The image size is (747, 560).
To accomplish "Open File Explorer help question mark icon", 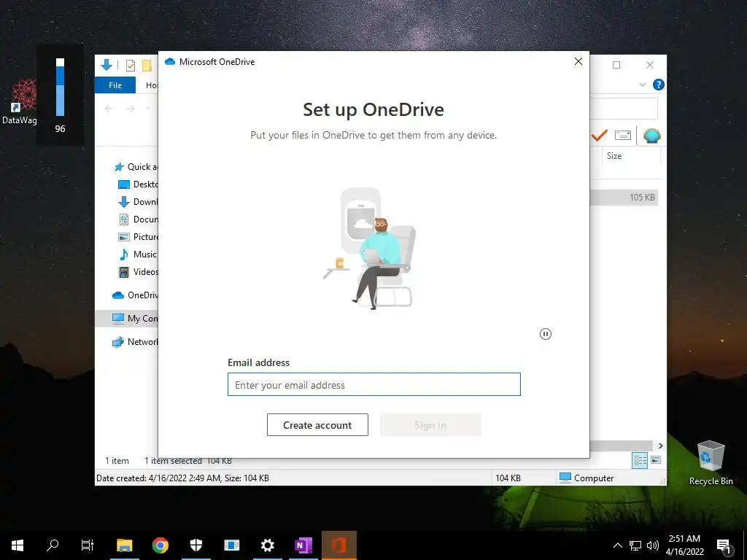I will (659, 85).
